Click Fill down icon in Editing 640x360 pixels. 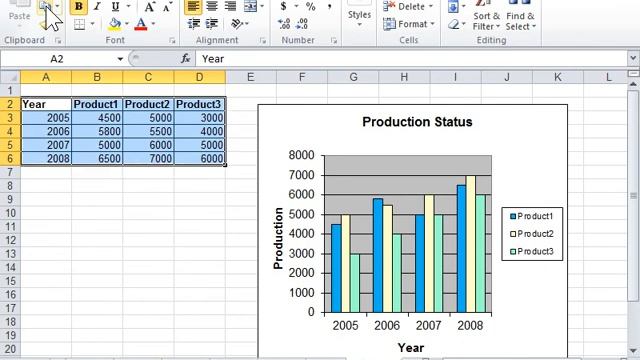pyautogui.click(x=453, y=7)
